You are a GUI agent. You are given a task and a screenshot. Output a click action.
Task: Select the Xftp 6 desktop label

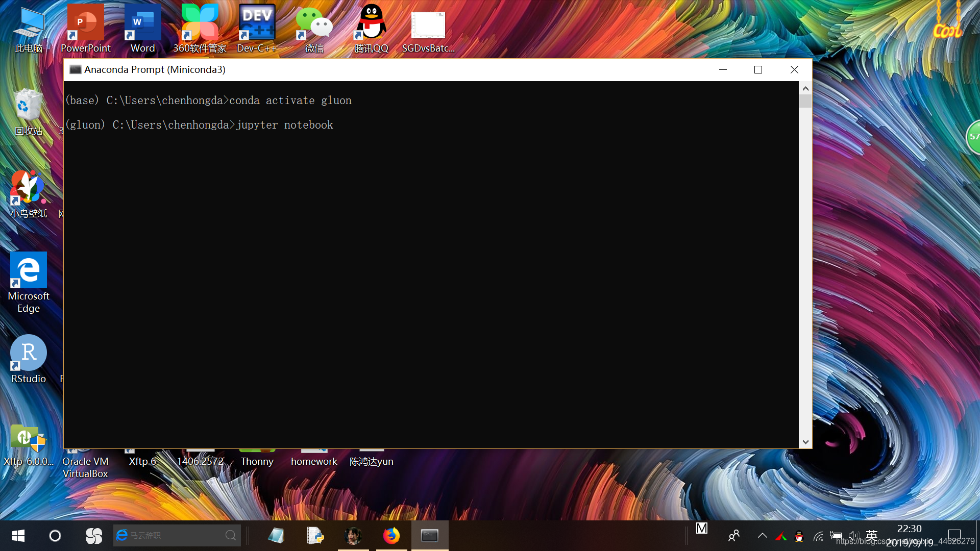[x=142, y=461]
